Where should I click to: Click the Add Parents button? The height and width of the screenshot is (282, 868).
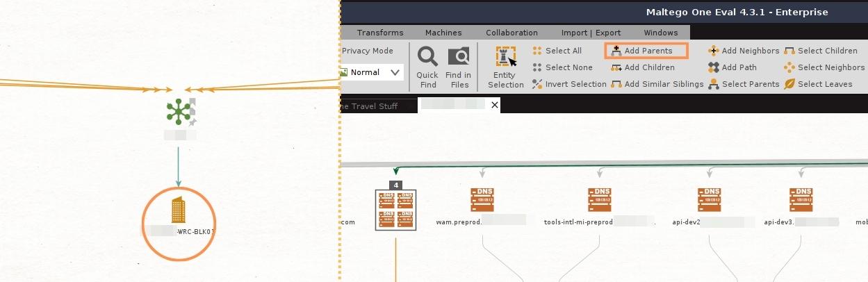click(x=646, y=51)
